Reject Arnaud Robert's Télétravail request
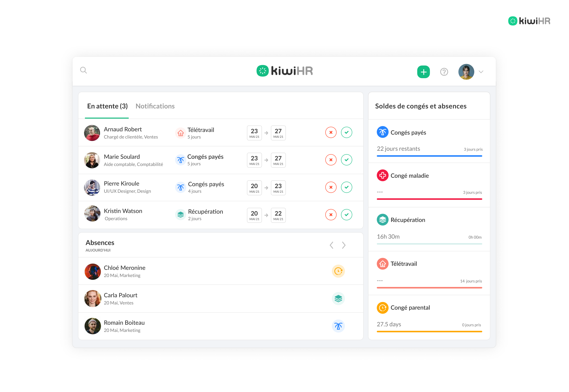Screen dimensions: 569x392 pyautogui.click(x=331, y=132)
